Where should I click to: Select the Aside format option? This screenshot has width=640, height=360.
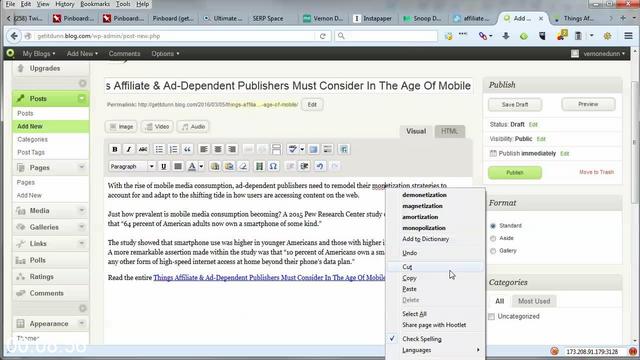tap(493, 238)
